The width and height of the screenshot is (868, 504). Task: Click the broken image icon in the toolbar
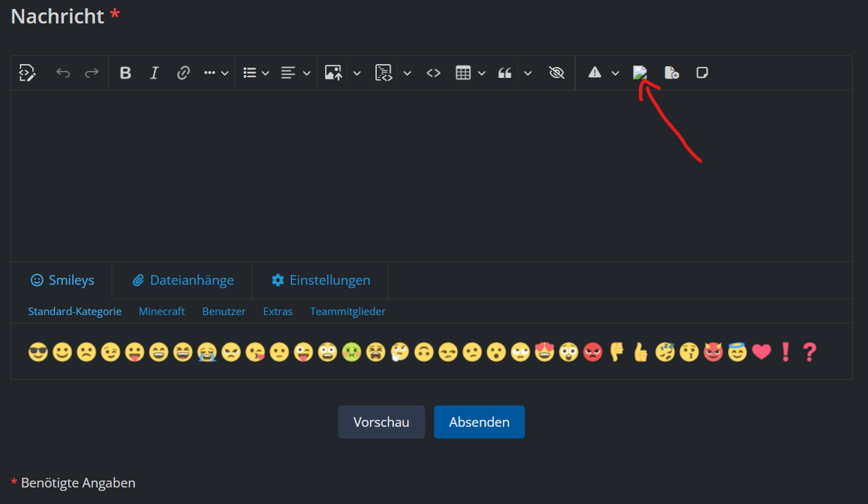pos(640,72)
